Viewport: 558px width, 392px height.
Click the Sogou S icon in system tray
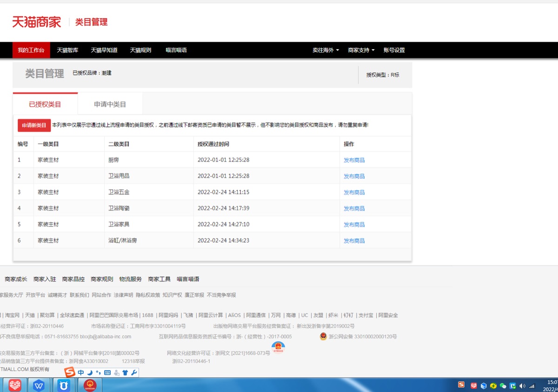[461, 385]
